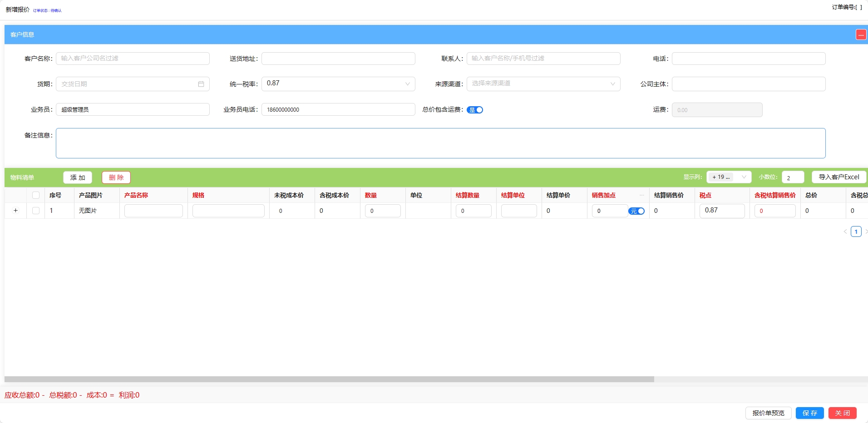The height and width of the screenshot is (423, 868).
Task: Click the 保存 button
Action: 810,413
